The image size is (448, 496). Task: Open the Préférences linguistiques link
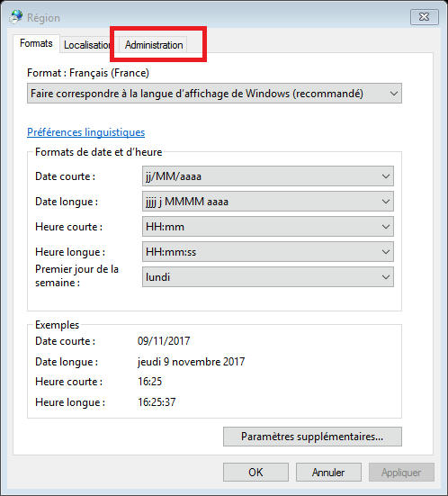point(86,132)
